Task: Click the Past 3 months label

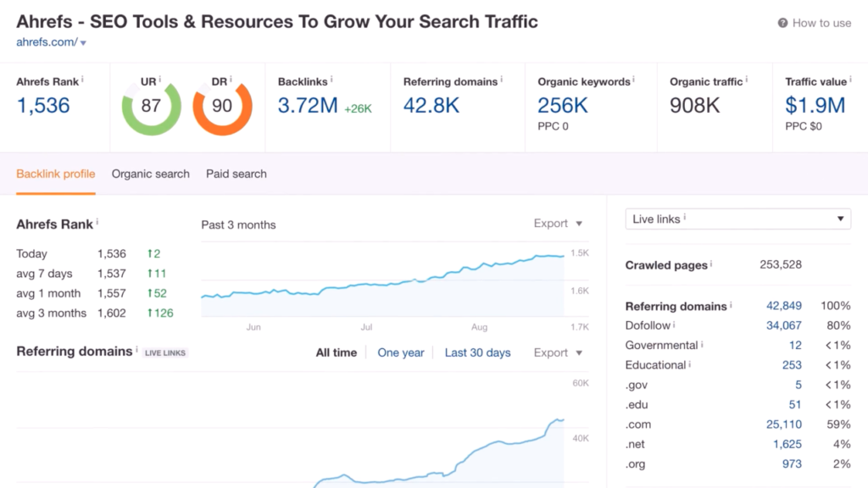Action: [238, 225]
